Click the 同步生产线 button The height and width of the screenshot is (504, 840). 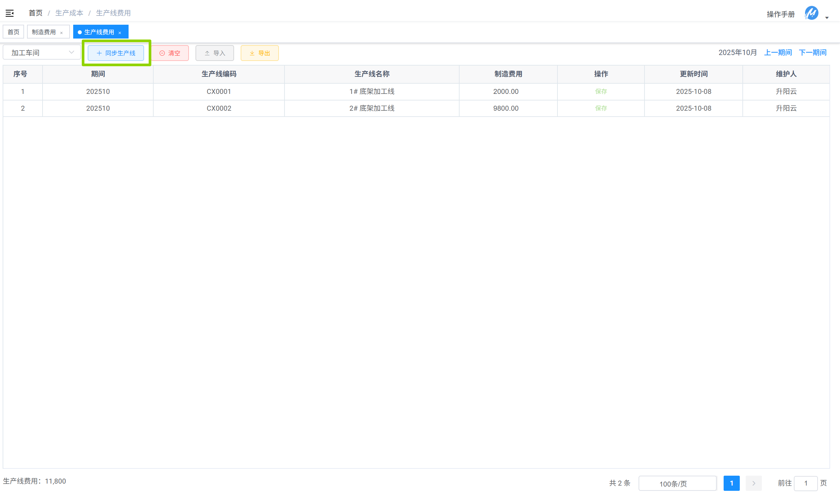point(116,53)
